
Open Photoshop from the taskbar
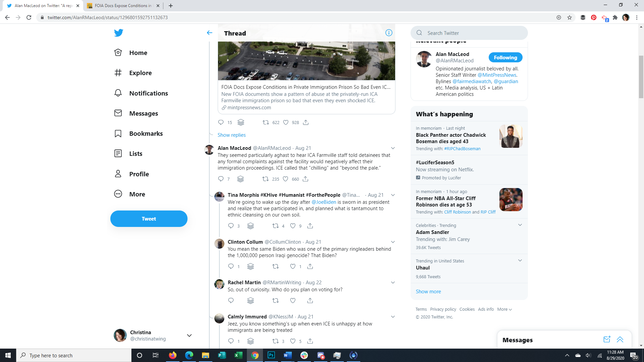271,355
